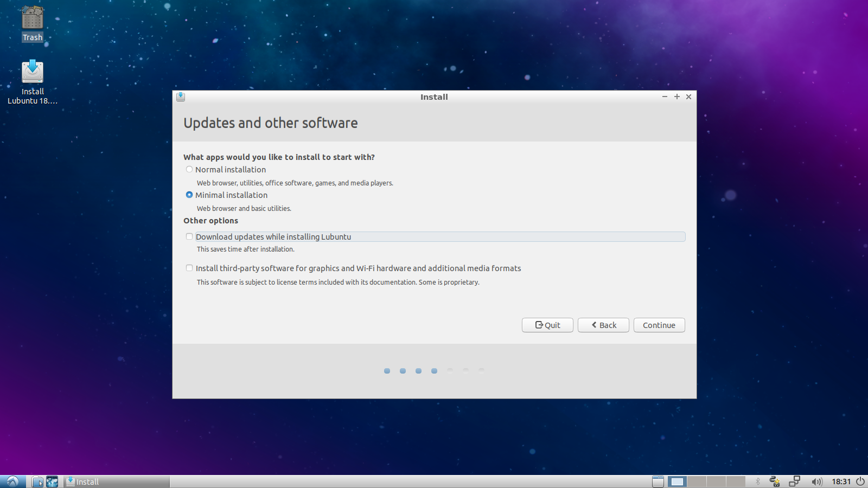This screenshot has height=488, width=868.
Task: Go Back to the previous step
Action: pos(603,325)
